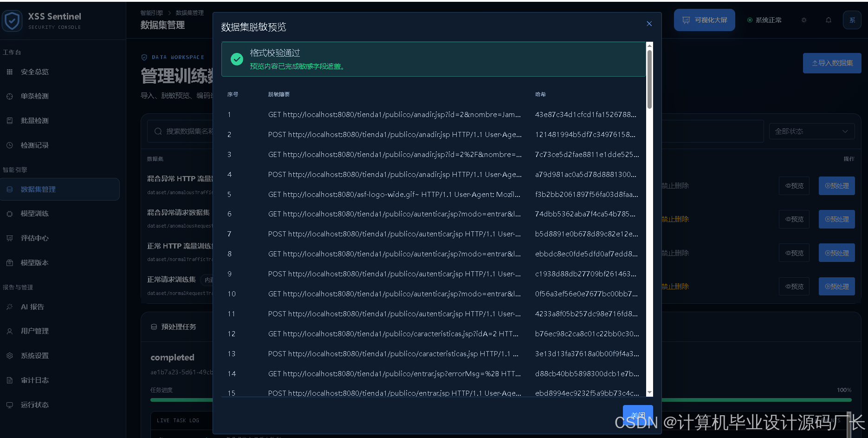Toggle the theme sun icon
Screen dimensions: 868x438
pos(804,20)
